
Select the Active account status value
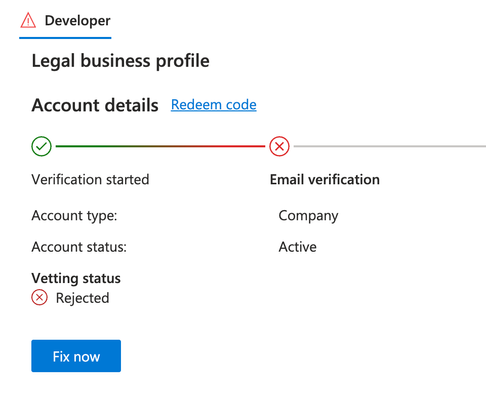point(298,247)
